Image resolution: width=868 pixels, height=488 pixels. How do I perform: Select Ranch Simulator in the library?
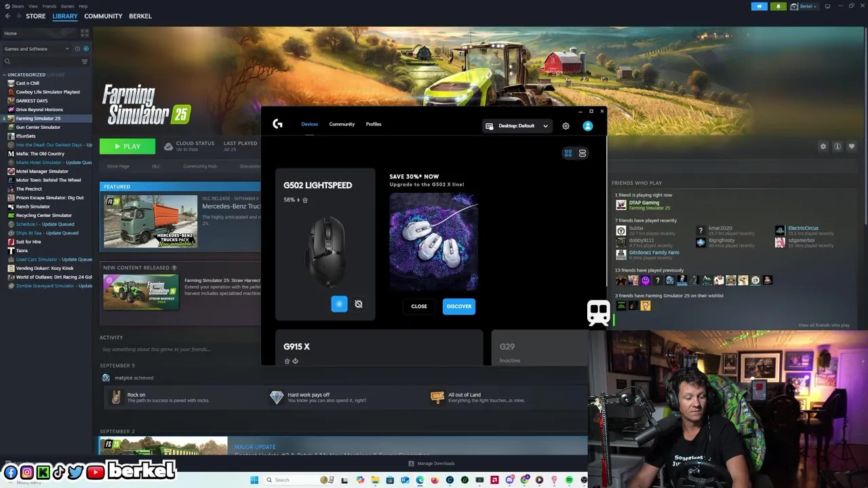pos(33,207)
